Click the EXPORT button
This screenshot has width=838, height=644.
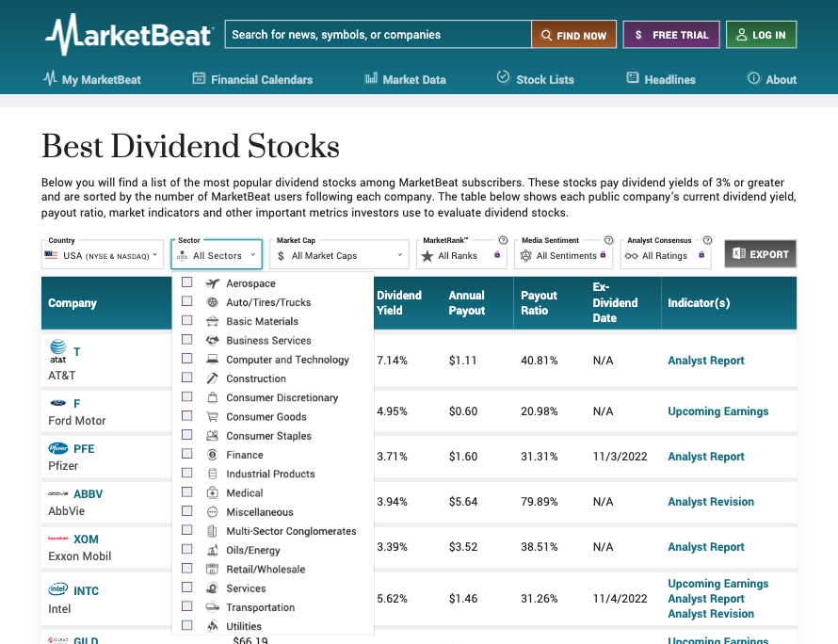(x=760, y=253)
